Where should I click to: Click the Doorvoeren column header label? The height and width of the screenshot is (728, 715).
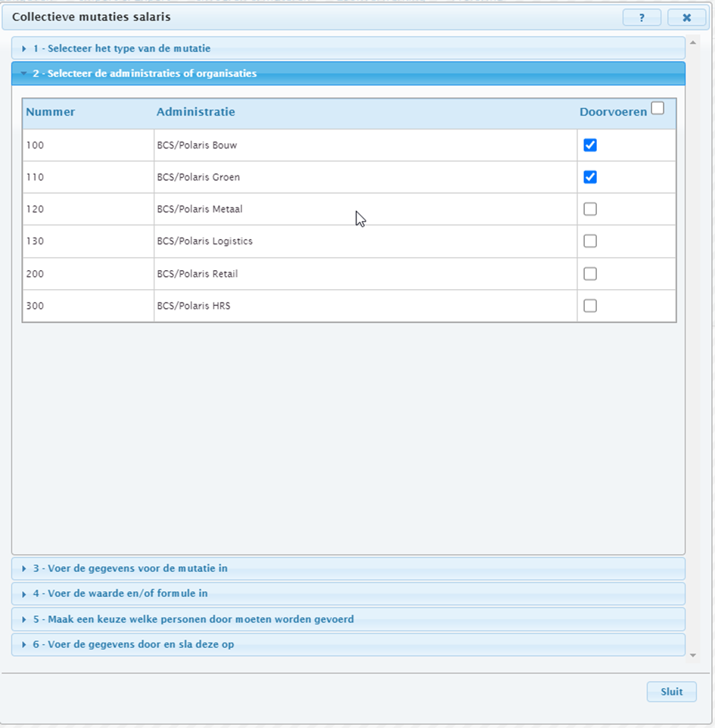[613, 112]
